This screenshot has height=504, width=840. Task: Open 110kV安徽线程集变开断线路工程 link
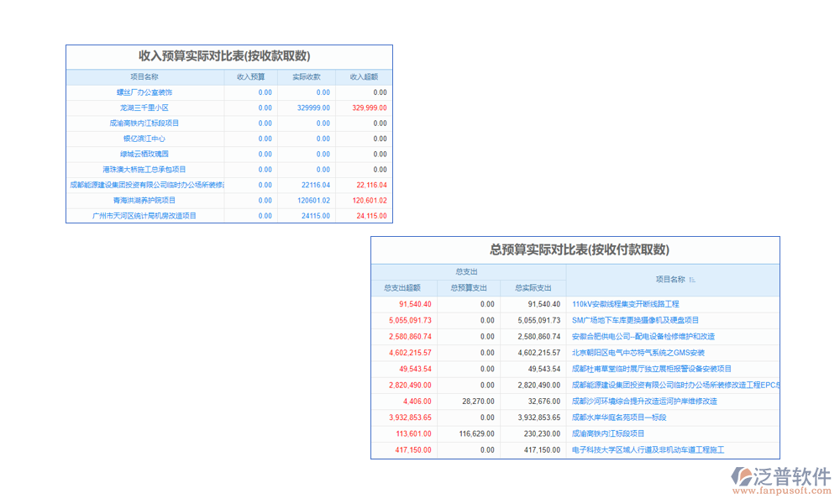pos(625,304)
